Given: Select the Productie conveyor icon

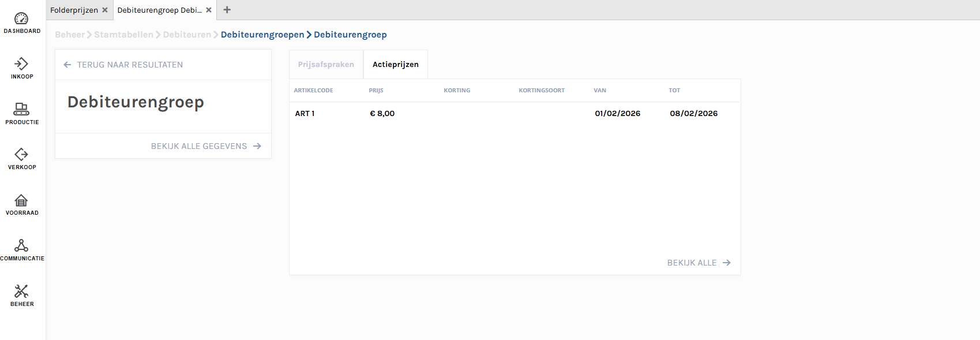Looking at the screenshot, I should [21, 109].
